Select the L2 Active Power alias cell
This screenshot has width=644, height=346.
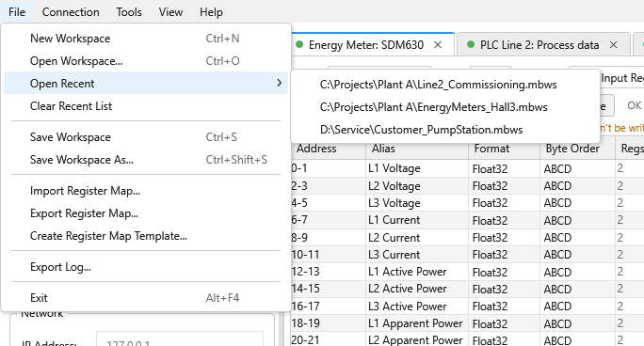pos(417,289)
